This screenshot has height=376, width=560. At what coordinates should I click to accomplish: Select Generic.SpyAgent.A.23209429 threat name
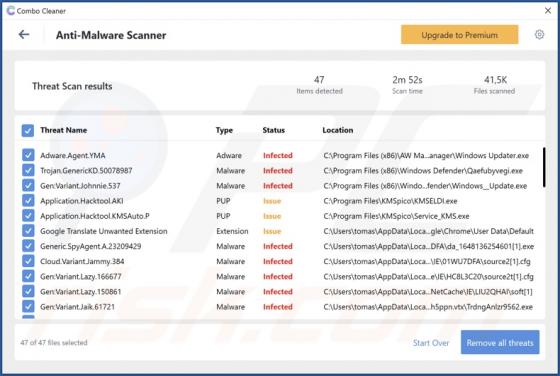click(x=90, y=246)
